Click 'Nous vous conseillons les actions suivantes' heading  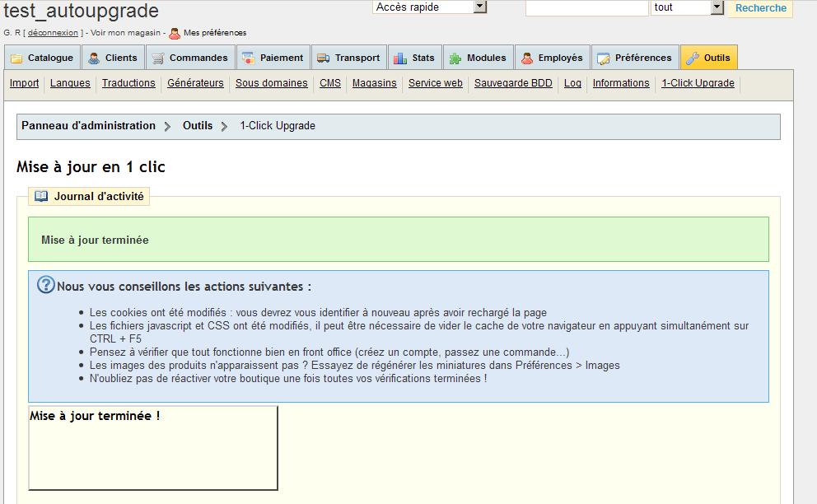(x=184, y=286)
